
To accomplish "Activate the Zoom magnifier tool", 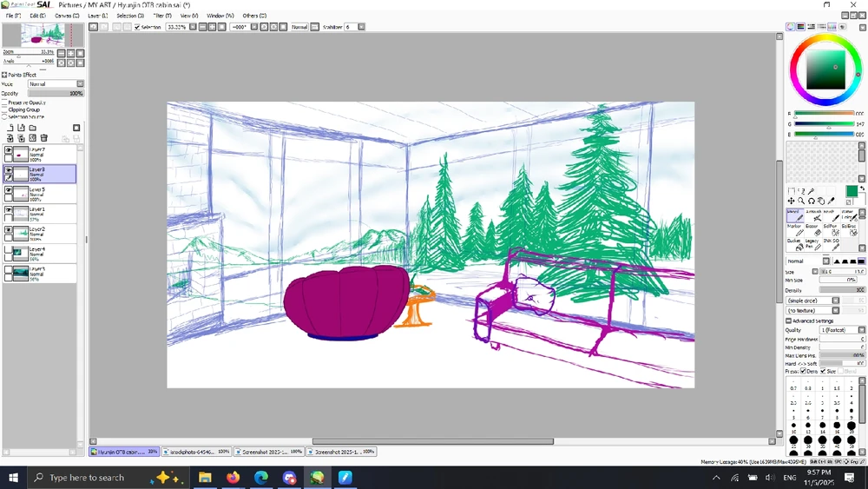I will (801, 202).
